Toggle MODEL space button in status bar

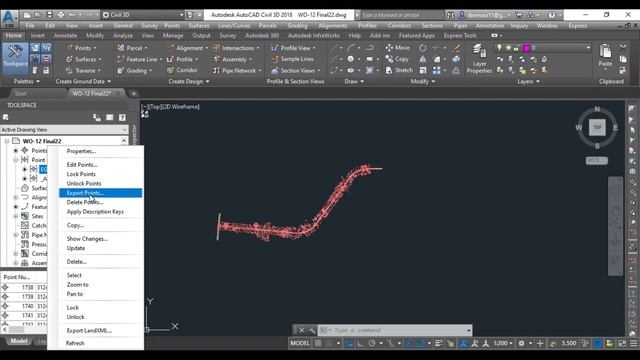tap(300, 343)
